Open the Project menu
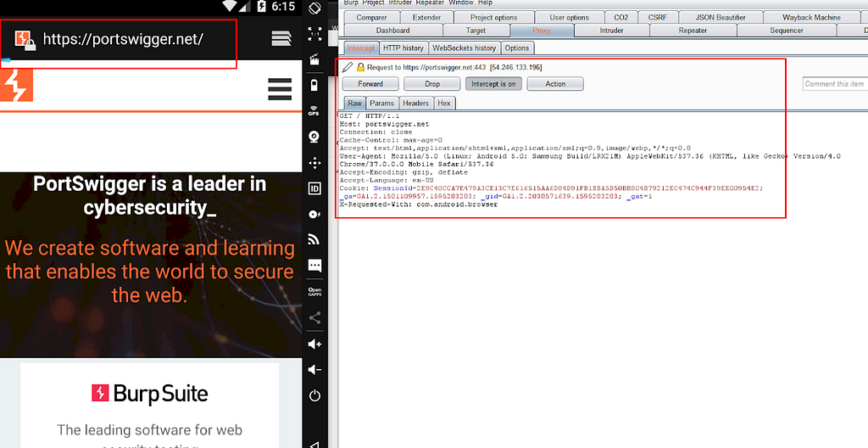Viewport: 868px width, 448px height. point(373,3)
